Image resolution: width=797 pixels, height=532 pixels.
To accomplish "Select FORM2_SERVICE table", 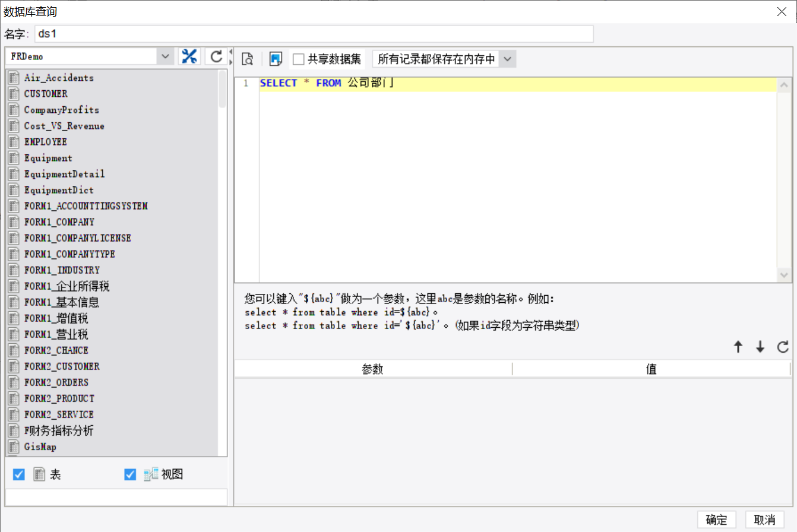I will click(59, 414).
